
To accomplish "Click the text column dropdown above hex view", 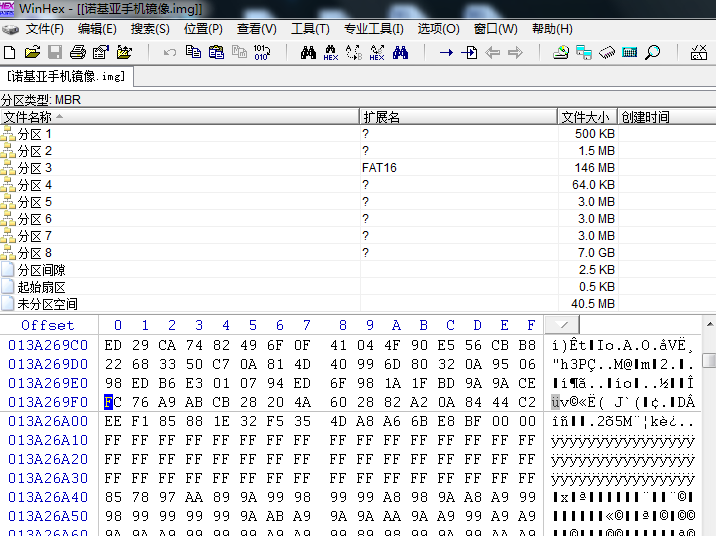I will tap(563, 325).
